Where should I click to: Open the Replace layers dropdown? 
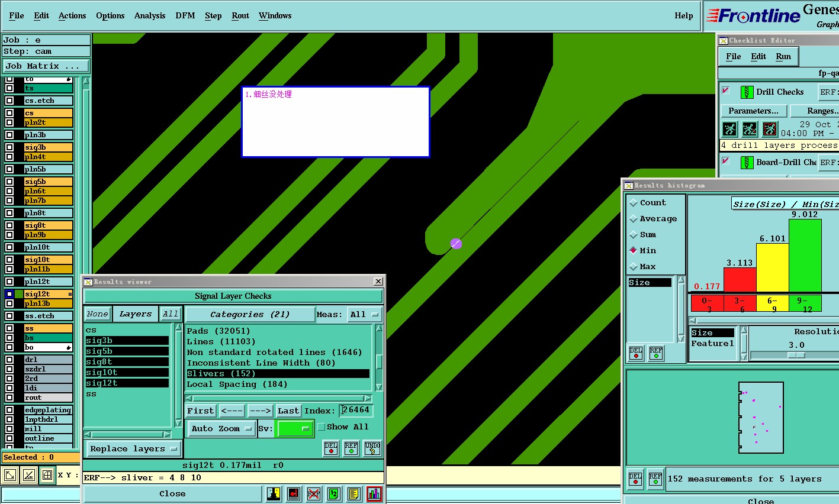coord(133,449)
